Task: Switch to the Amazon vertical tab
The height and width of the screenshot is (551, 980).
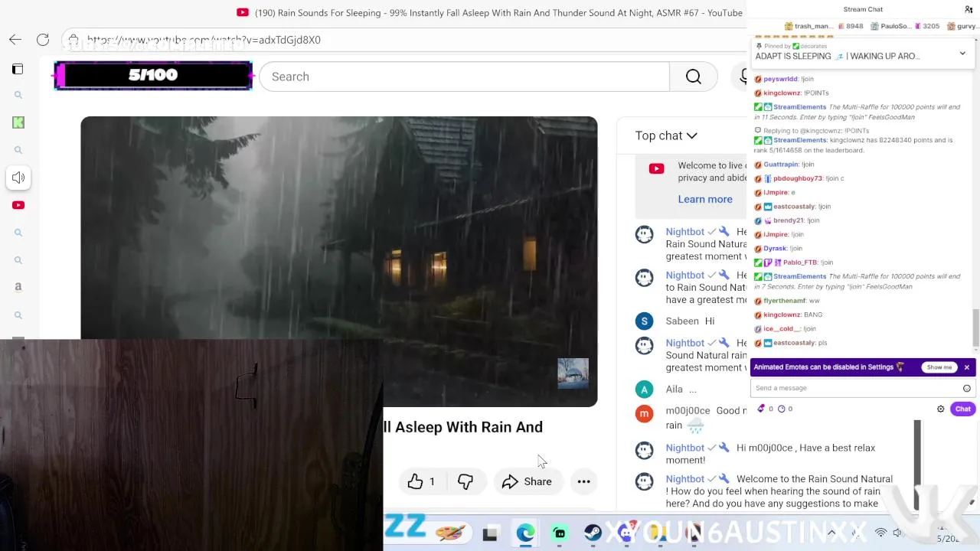Action: [18, 287]
